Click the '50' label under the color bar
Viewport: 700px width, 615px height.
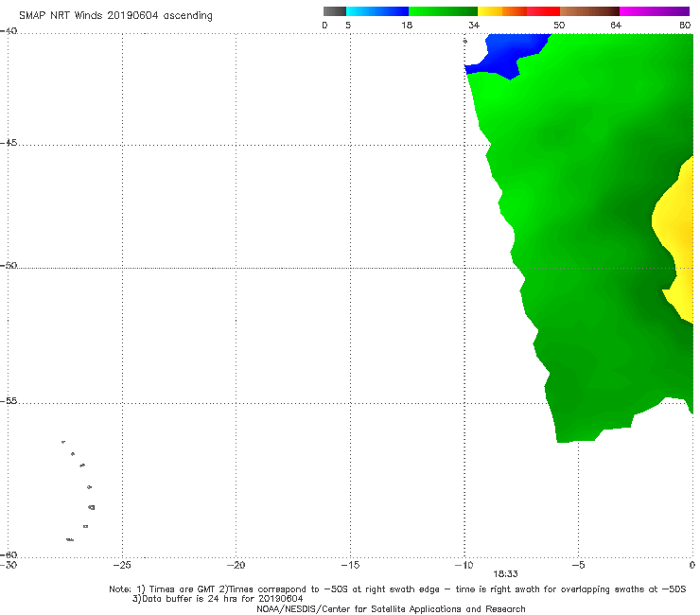tap(559, 26)
